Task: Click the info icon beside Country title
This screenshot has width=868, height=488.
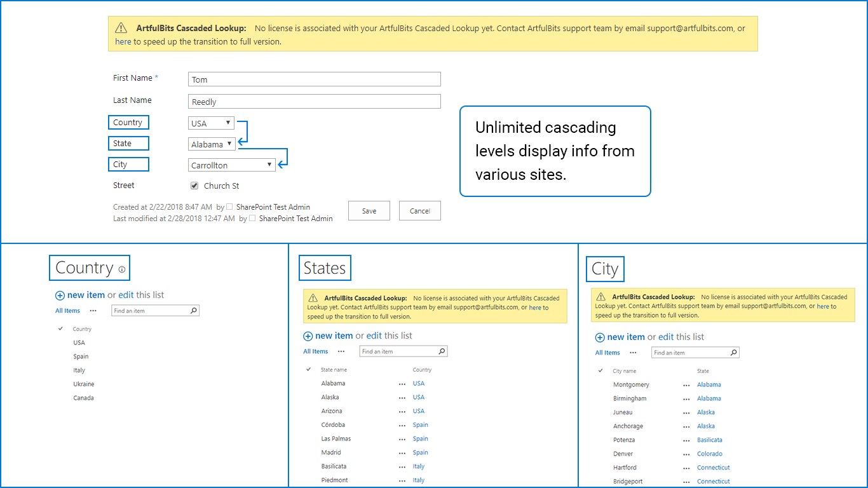Action: [x=122, y=269]
